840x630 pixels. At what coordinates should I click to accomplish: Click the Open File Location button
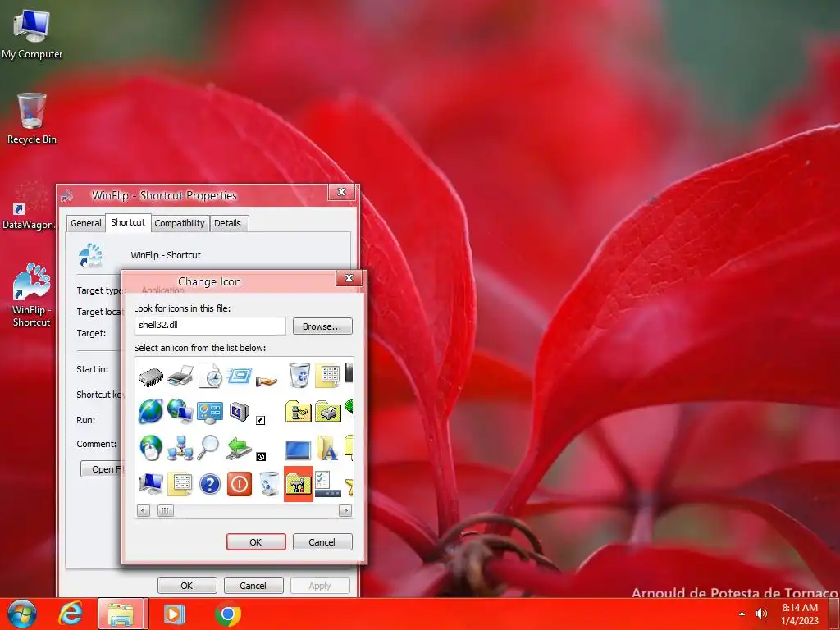pos(102,468)
